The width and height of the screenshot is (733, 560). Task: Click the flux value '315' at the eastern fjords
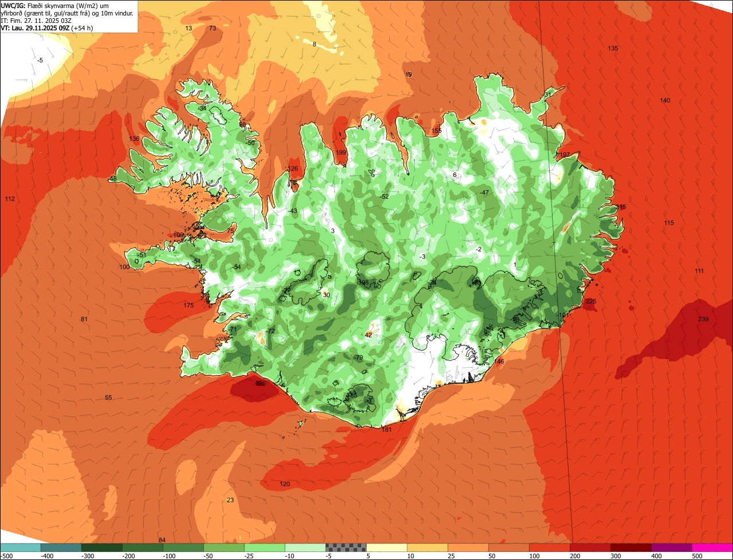click(x=621, y=207)
